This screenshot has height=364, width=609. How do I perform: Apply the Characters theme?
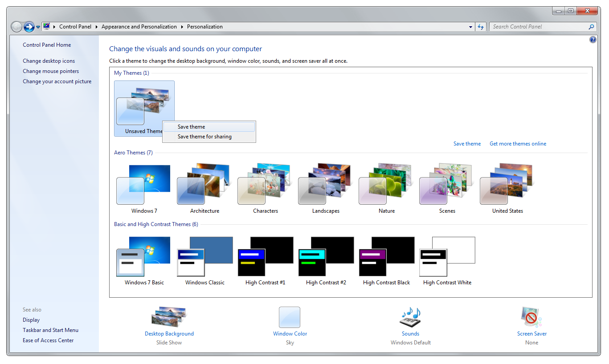coord(265,188)
